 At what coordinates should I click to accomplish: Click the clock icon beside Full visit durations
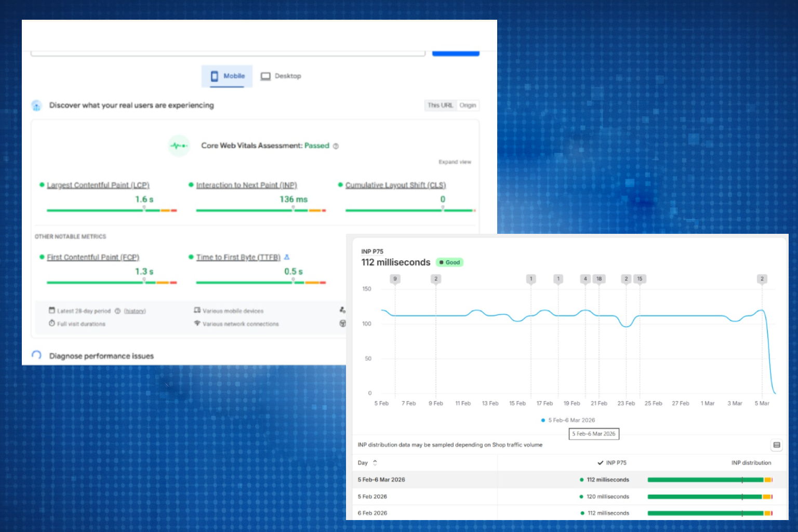(52, 323)
